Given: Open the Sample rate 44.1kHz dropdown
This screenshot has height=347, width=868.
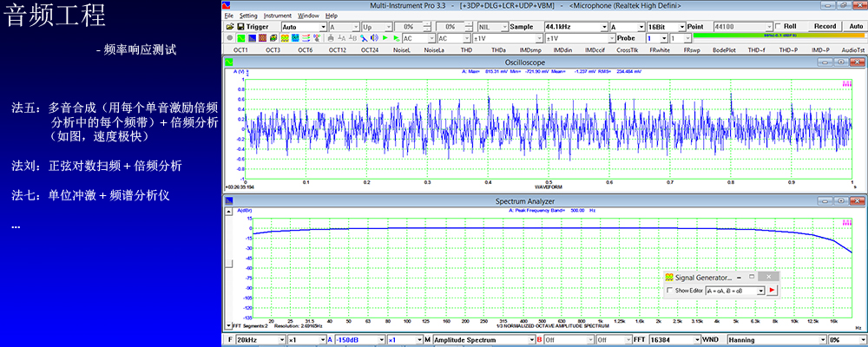Looking at the screenshot, I should [x=603, y=27].
